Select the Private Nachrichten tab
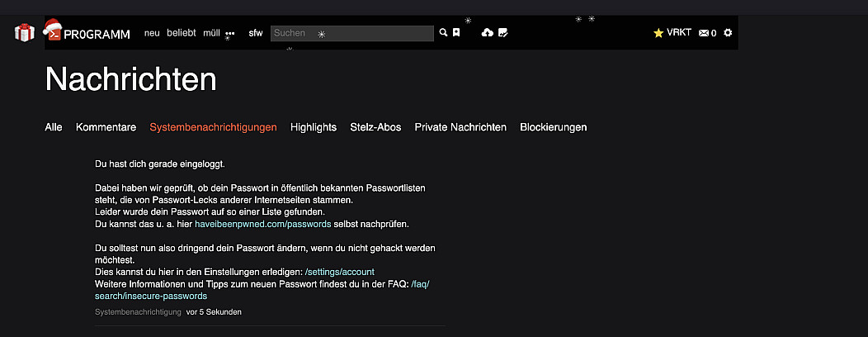This screenshot has height=337, width=868. [460, 127]
